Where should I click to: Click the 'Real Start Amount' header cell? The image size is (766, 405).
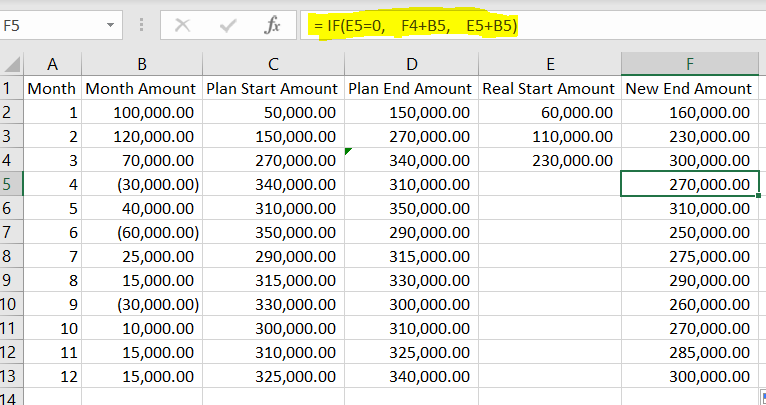(x=550, y=88)
